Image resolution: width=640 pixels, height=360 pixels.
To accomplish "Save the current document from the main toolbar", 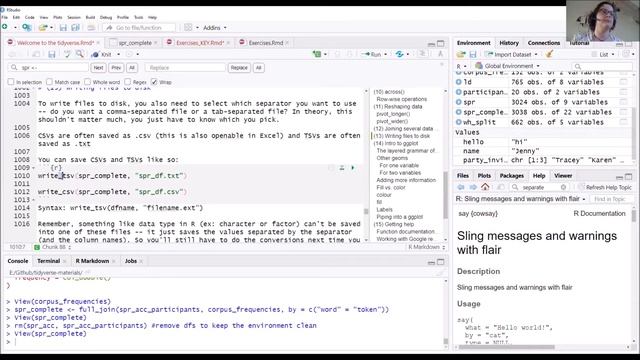I will (x=63, y=27).
